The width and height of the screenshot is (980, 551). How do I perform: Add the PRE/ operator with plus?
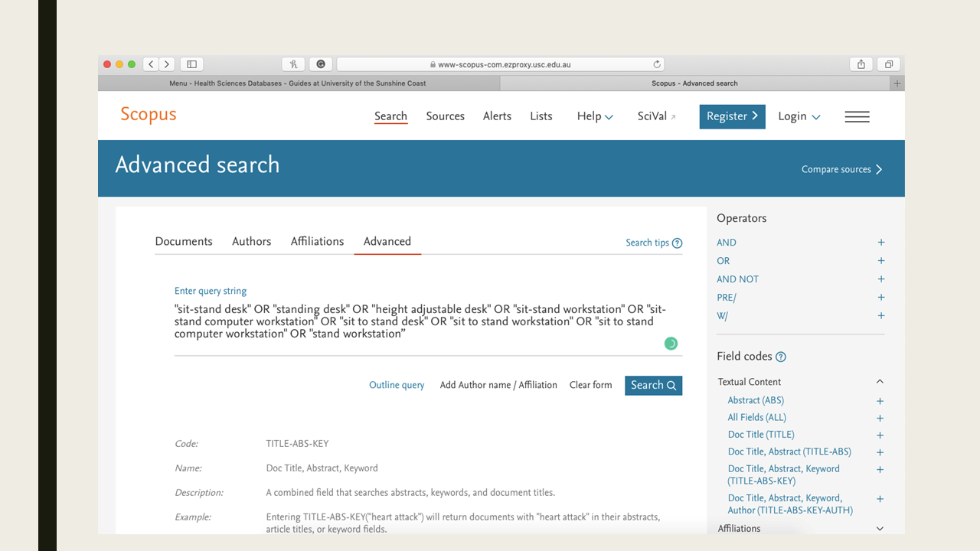pyautogui.click(x=880, y=298)
